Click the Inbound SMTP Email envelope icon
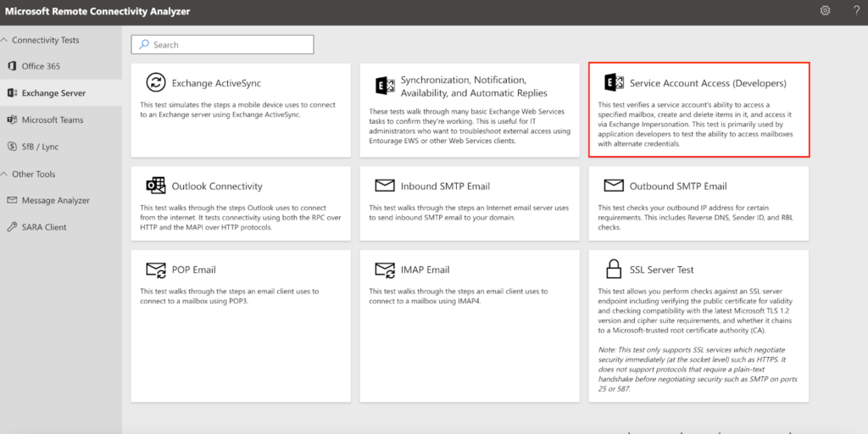 pyautogui.click(x=385, y=186)
